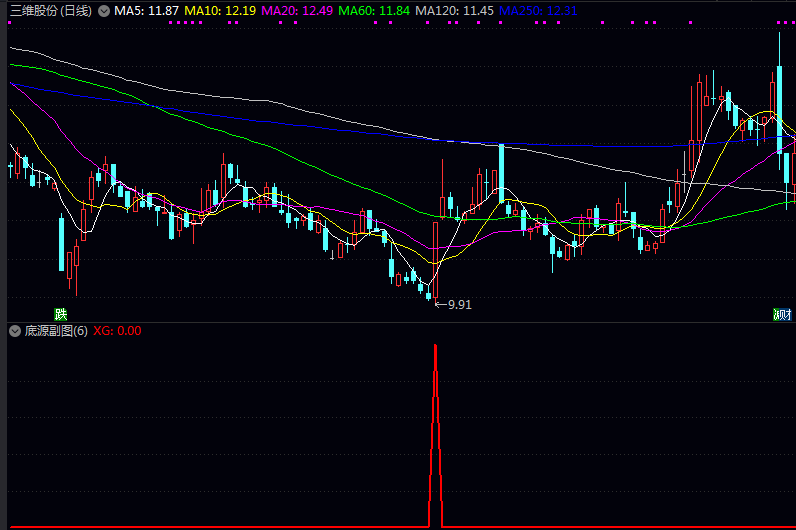
Task: Click the arrow pointing to the 9.91 low
Action: pyautogui.click(x=439, y=304)
